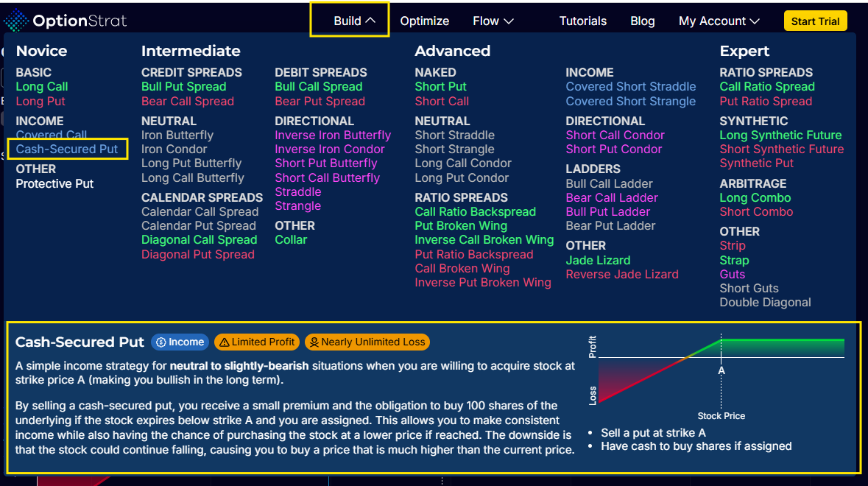Open the Collar strategy
Screen dimensions: 868x486
pos(292,239)
